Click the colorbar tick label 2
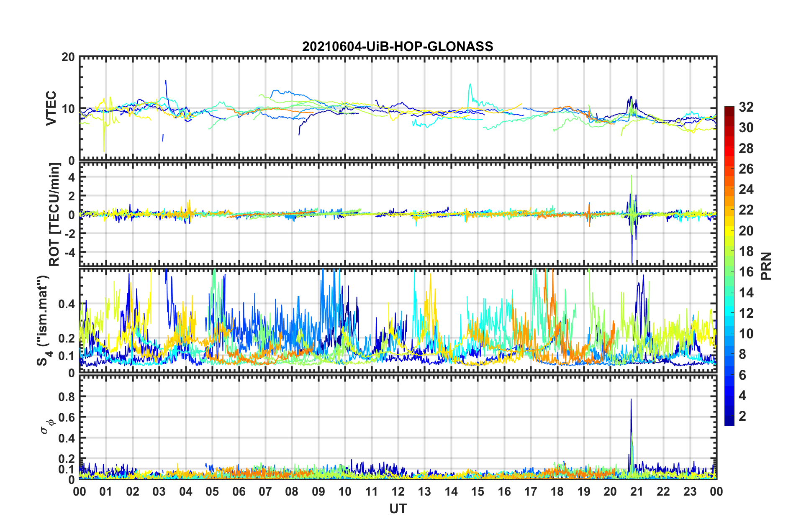This screenshot has width=796, height=532. click(x=742, y=416)
